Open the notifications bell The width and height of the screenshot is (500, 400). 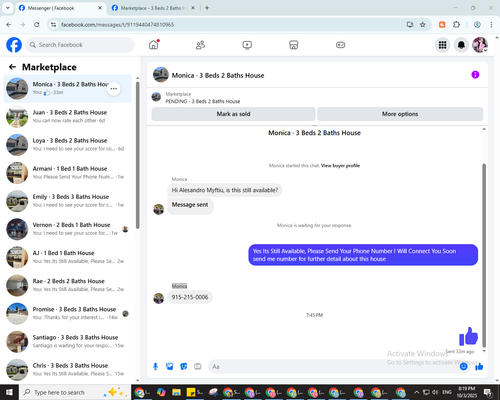coord(461,45)
